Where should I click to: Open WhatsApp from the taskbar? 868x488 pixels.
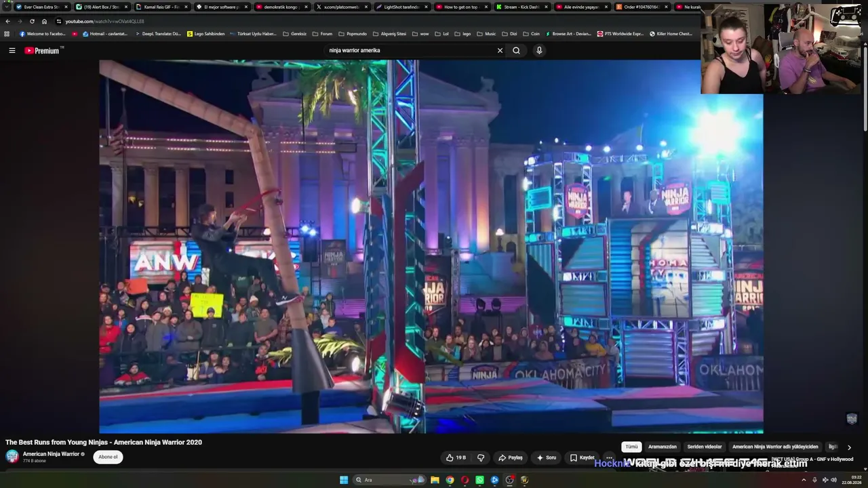click(x=479, y=480)
